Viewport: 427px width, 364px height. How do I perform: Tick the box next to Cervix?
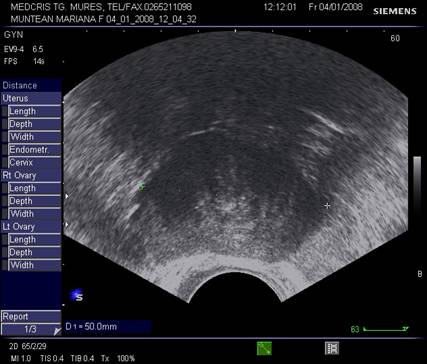pos(4,162)
